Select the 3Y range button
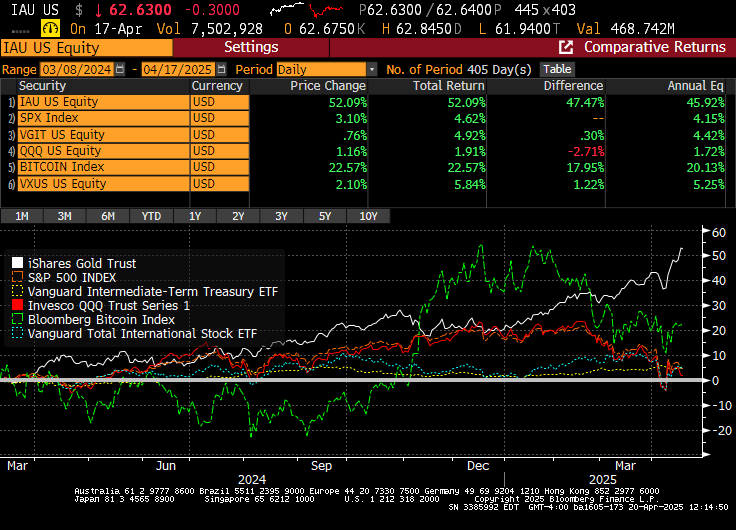This screenshot has height=530, width=736. tap(281, 216)
